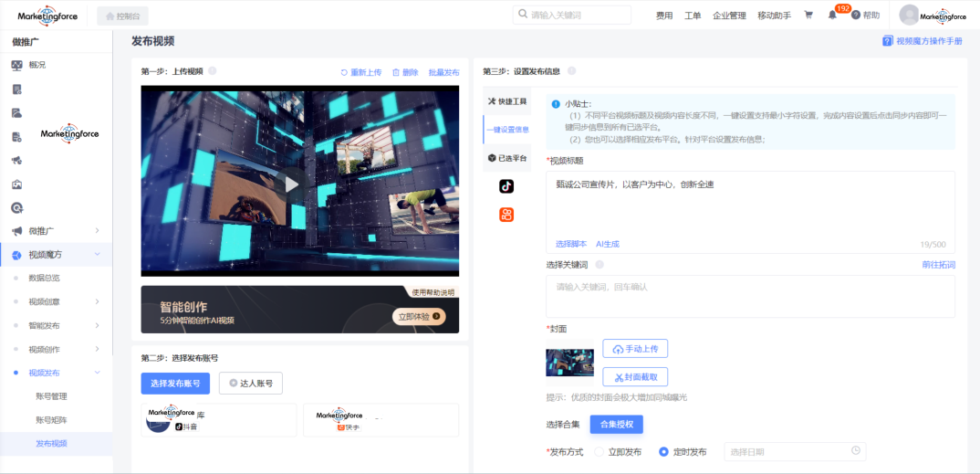
Task: Open the 概览 dashboard icon in sidebar
Action: tap(17, 65)
